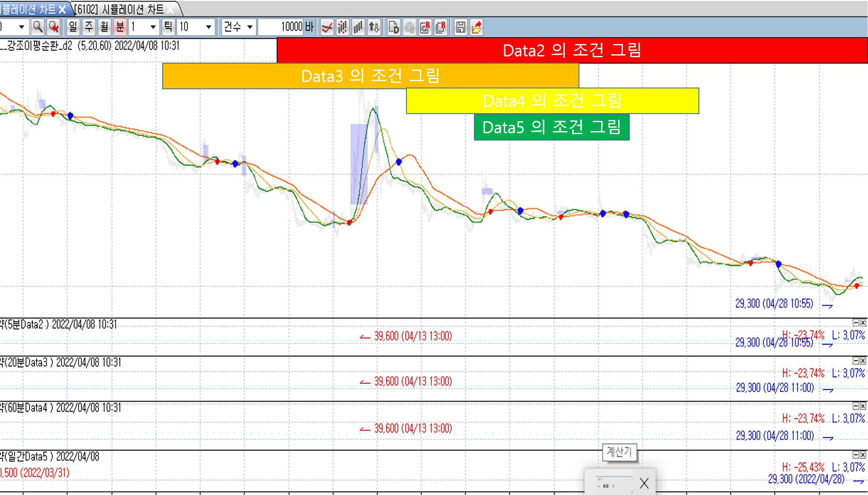Close the first 시뮬레이션 차트 tab
868x495 pixels.
(x=62, y=9)
